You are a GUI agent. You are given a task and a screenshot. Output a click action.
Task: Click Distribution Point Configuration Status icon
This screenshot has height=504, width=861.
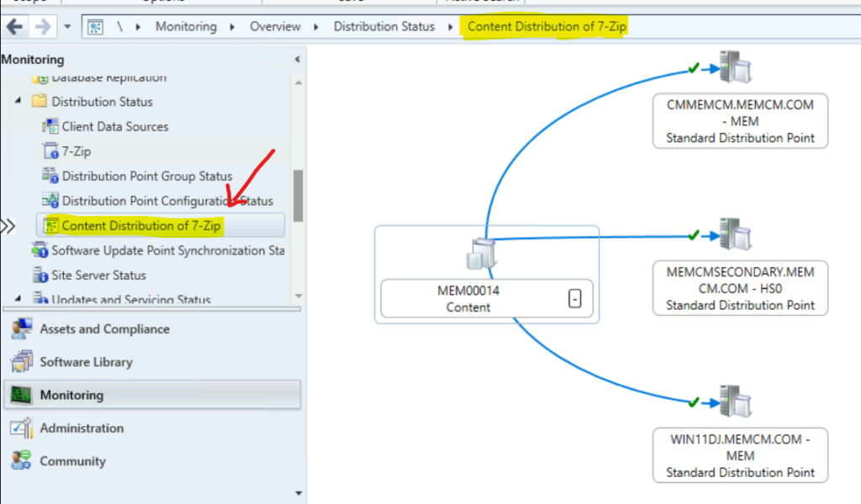click(x=50, y=200)
